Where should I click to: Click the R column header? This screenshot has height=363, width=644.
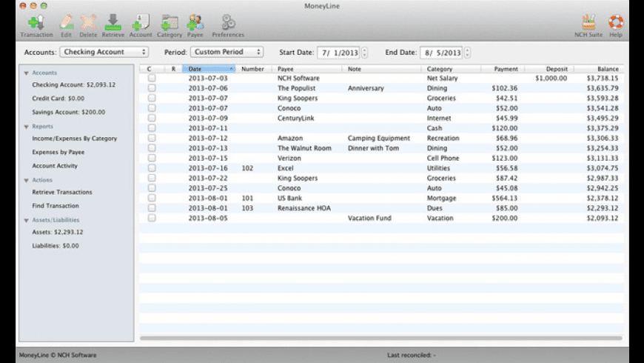(173, 69)
